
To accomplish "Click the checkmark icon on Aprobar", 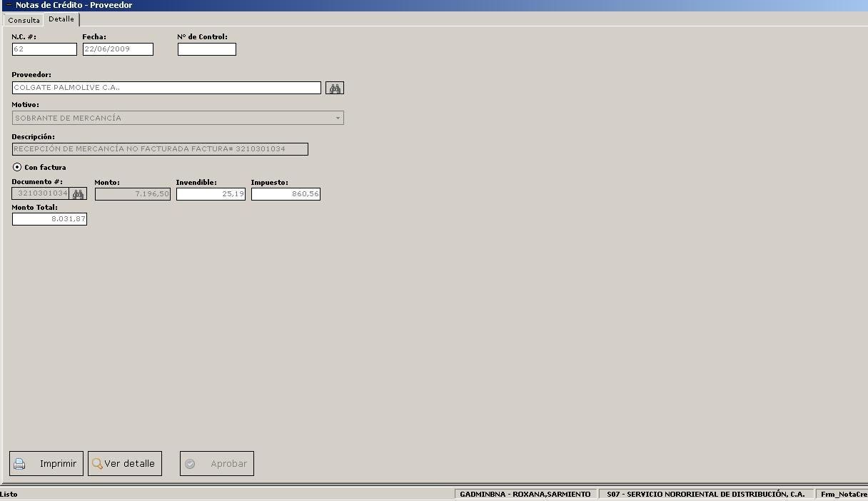I will click(190, 464).
